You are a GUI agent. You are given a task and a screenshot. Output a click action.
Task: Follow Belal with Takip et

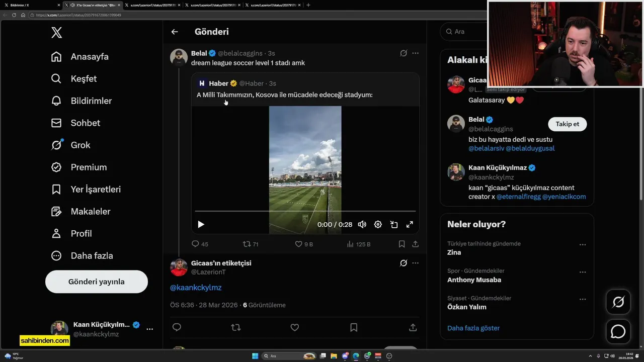pyautogui.click(x=567, y=124)
